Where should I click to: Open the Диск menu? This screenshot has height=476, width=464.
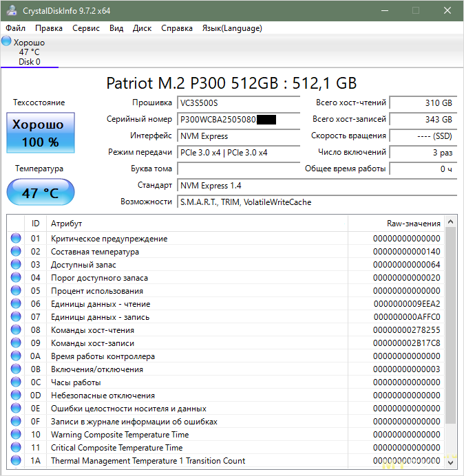tap(143, 28)
